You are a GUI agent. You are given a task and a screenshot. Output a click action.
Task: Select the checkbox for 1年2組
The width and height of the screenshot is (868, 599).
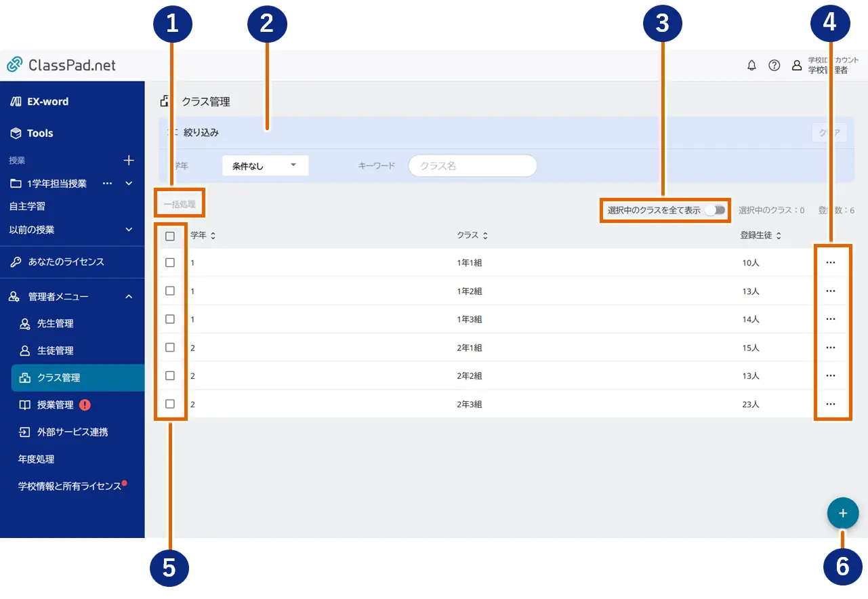click(x=170, y=291)
